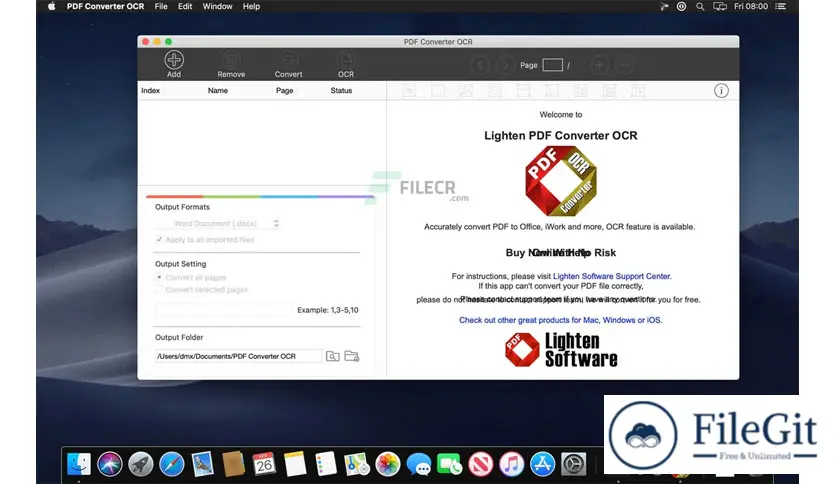
Task: Open Safari from the dock
Action: click(172, 464)
